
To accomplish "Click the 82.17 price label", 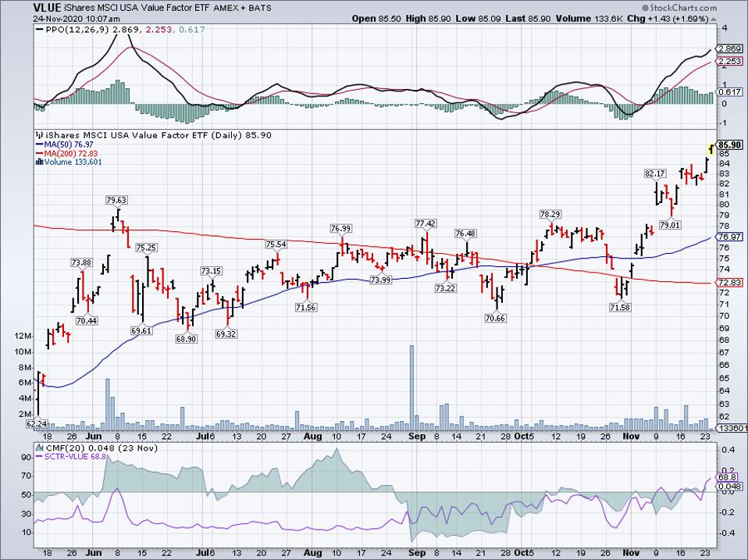I will pyautogui.click(x=654, y=173).
